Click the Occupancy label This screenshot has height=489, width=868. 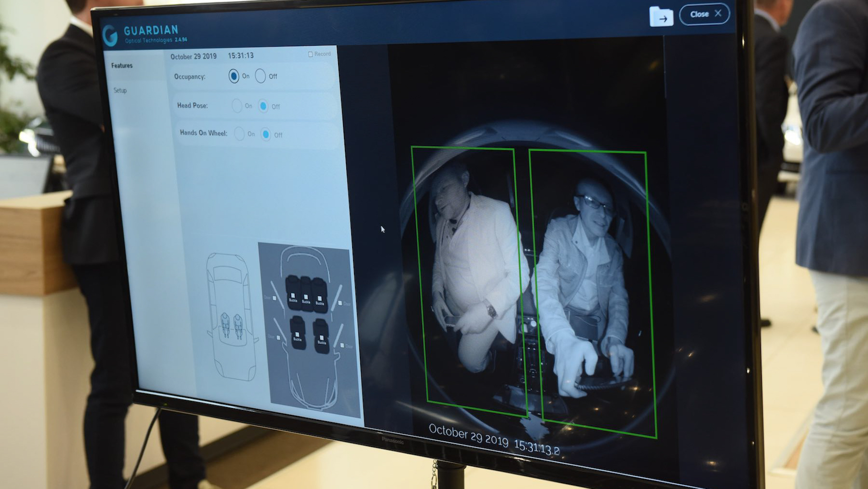190,76
